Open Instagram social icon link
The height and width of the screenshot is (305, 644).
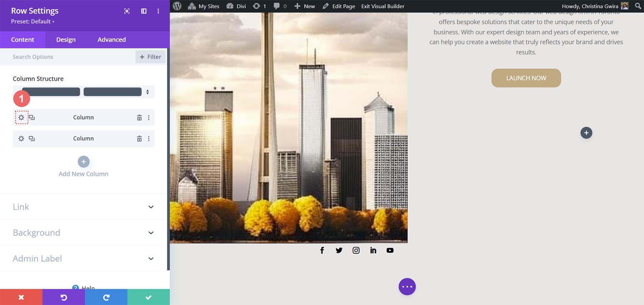point(356,250)
